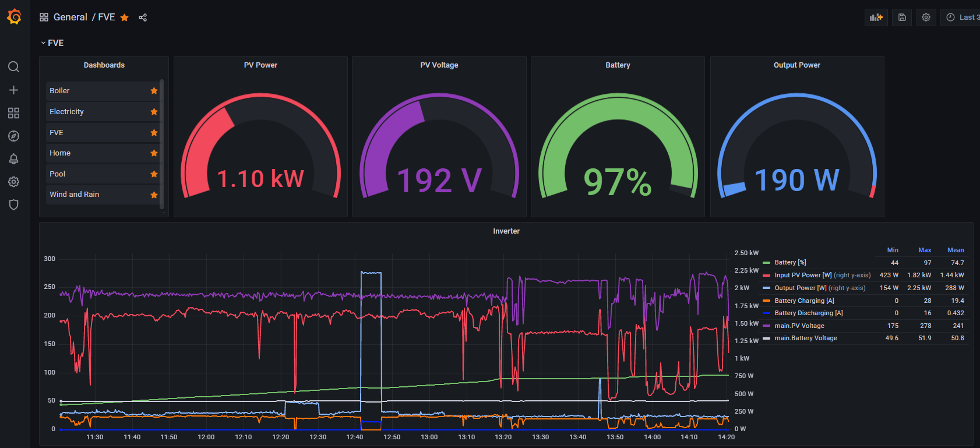Image resolution: width=980 pixels, height=448 pixels.
Task: Toggle the star for Wind and Rain
Action: [154, 195]
